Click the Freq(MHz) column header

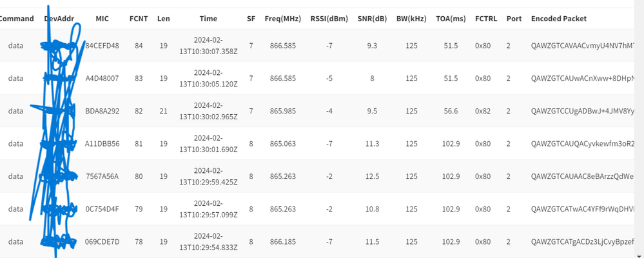(x=282, y=19)
